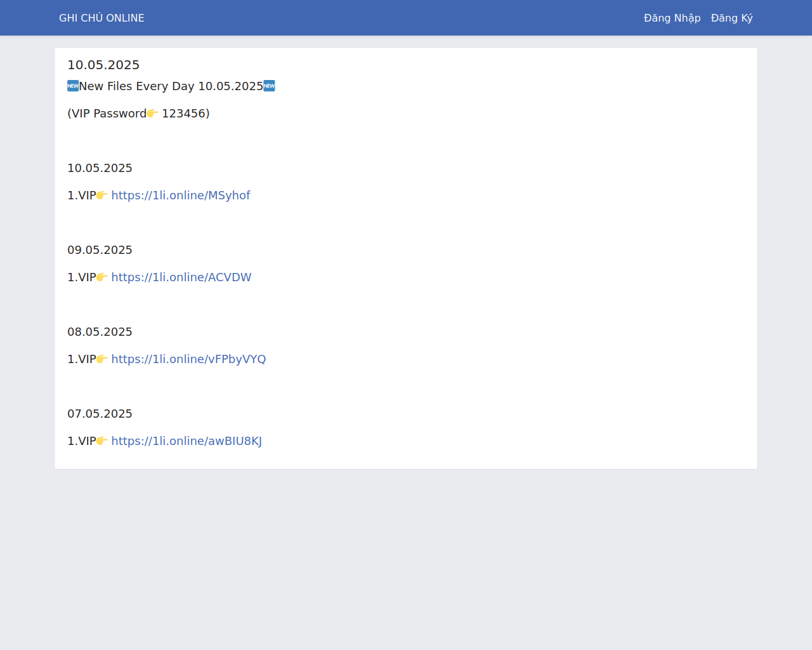Viewport: 812px width, 650px height.
Task: Open the Đăng Ký registration page
Action: [731, 18]
